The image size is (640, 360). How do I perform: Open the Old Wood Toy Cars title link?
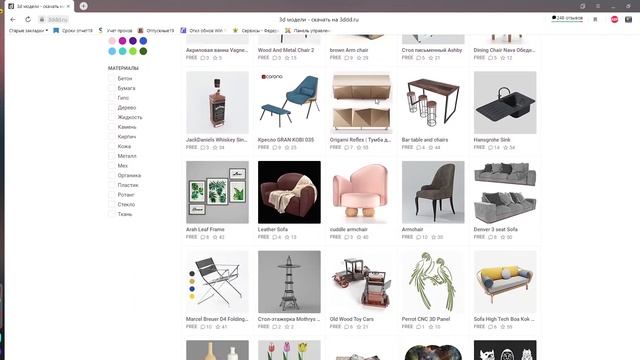tap(351, 319)
